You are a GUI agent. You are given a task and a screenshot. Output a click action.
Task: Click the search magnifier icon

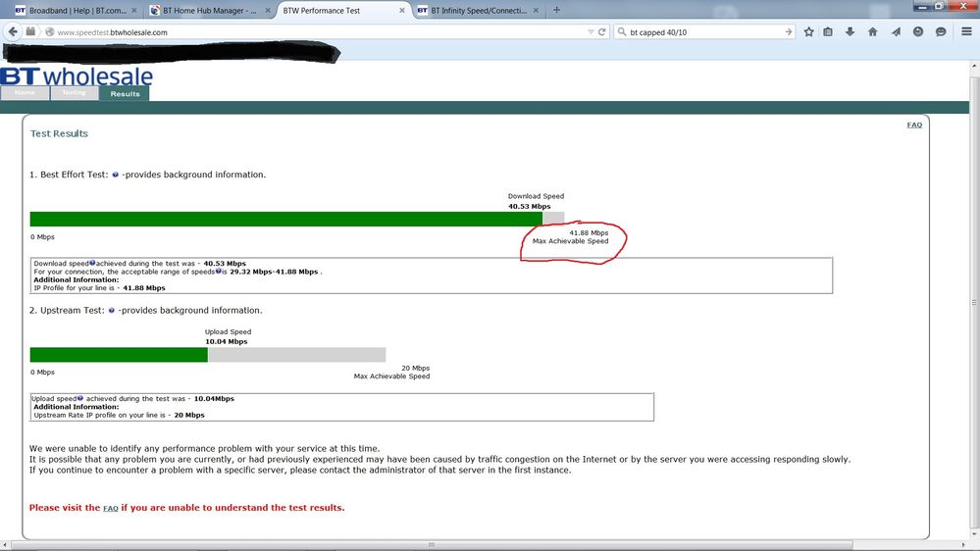coord(622,31)
